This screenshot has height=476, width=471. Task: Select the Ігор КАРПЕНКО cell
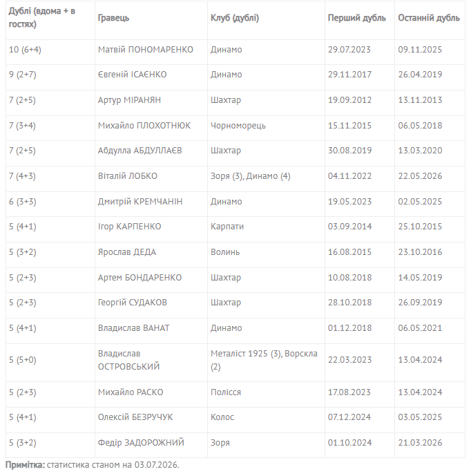click(129, 227)
